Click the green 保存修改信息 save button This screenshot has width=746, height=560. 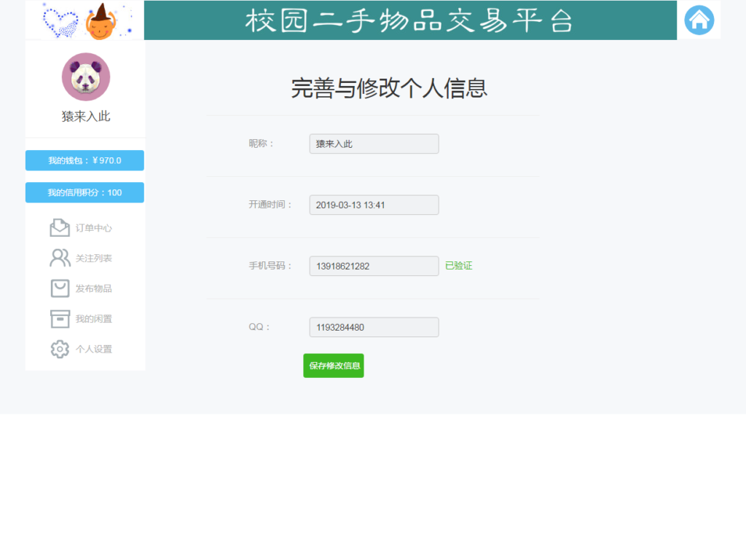point(333,366)
